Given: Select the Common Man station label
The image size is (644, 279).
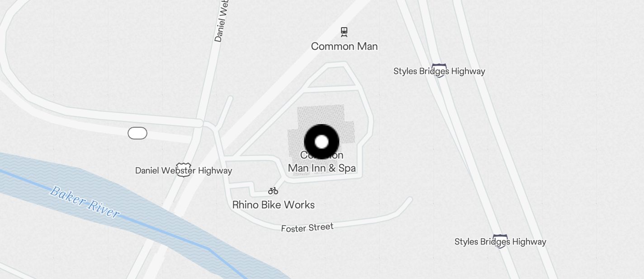Looking at the screenshot, I should tap(344, 46).
